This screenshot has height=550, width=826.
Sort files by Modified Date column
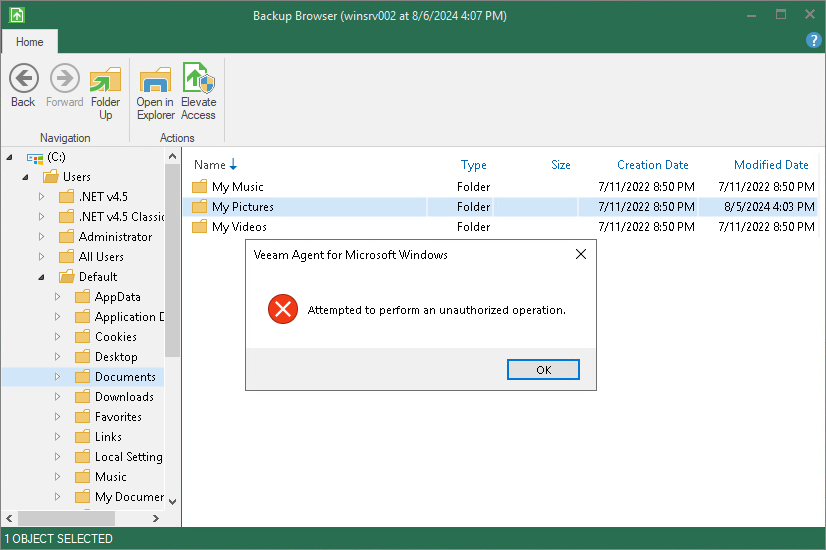click(x=770, y=165)
